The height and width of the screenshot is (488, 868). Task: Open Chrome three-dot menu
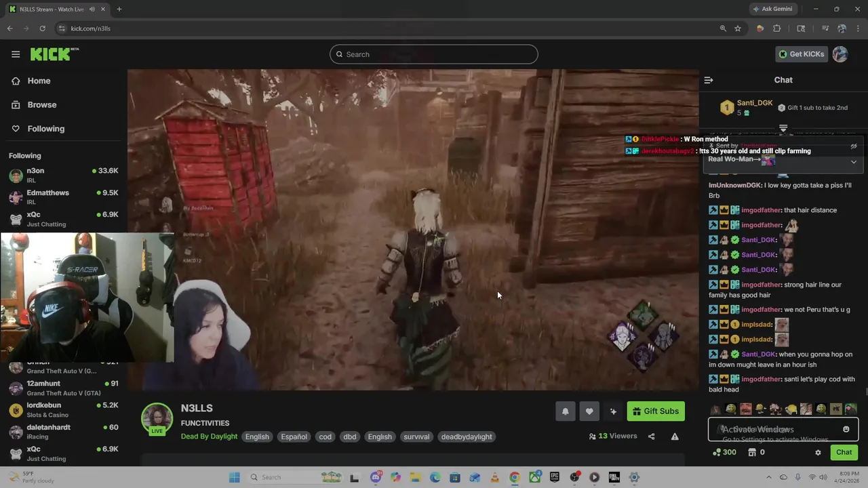858,28
